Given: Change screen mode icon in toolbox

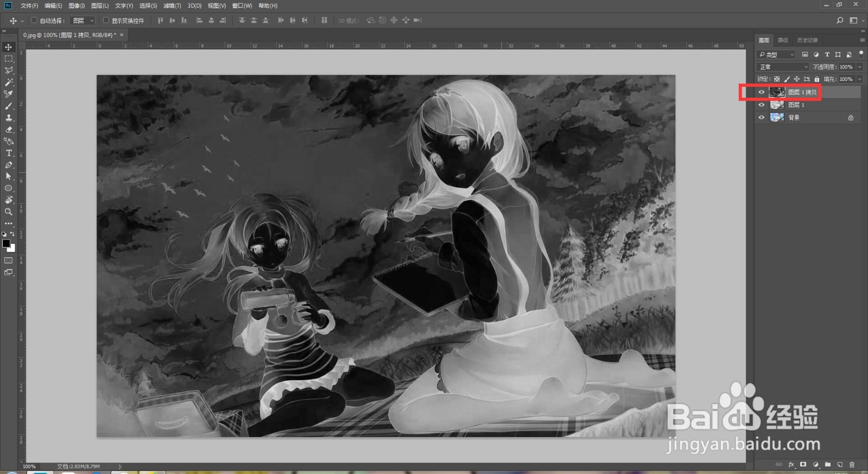Looking at the screenshot, I should 9,273.
